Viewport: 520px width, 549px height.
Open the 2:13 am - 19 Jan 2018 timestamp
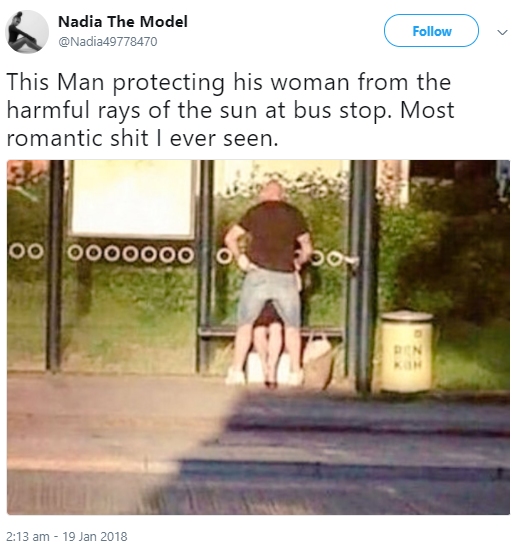pos(67,536)
